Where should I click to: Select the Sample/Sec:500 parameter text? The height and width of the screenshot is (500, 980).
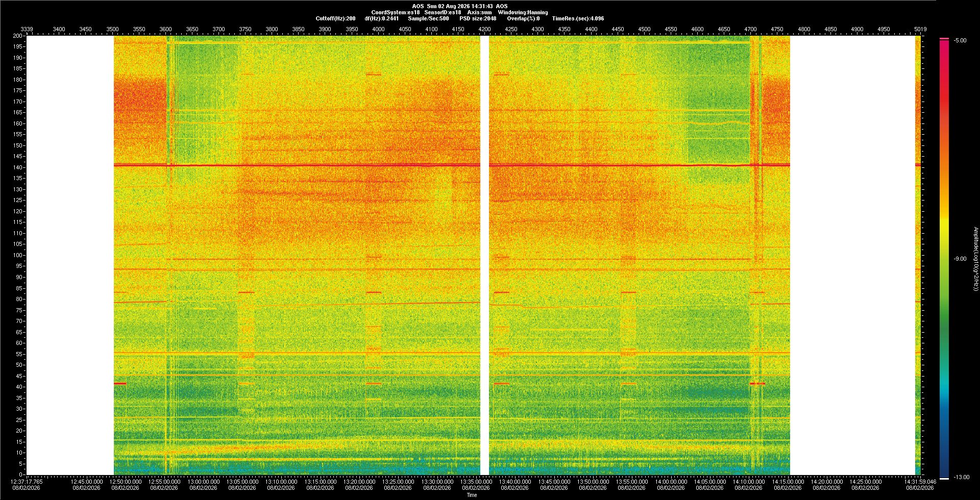pos(428,18)
